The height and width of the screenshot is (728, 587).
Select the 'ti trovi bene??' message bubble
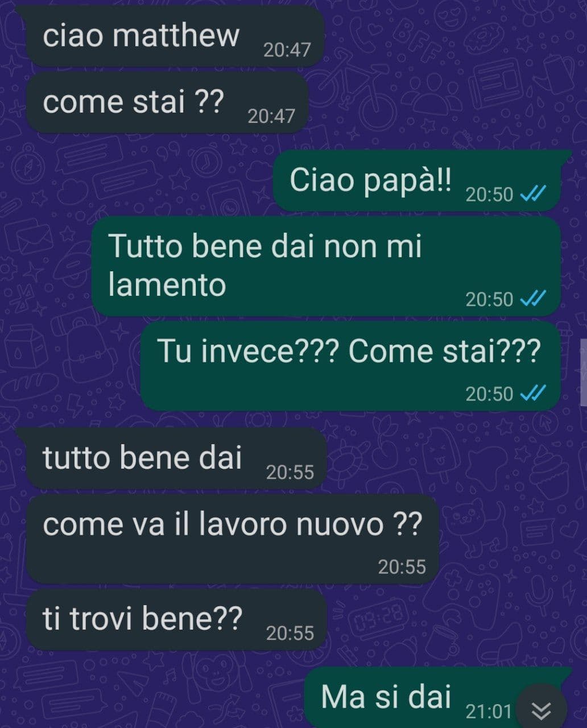click(x=176, y=620)
